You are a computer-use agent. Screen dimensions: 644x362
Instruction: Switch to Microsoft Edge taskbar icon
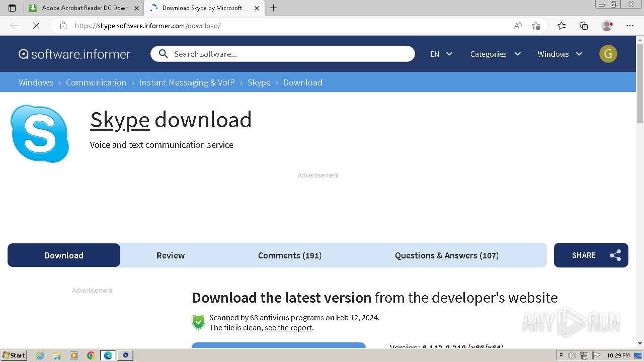point(108,355)
